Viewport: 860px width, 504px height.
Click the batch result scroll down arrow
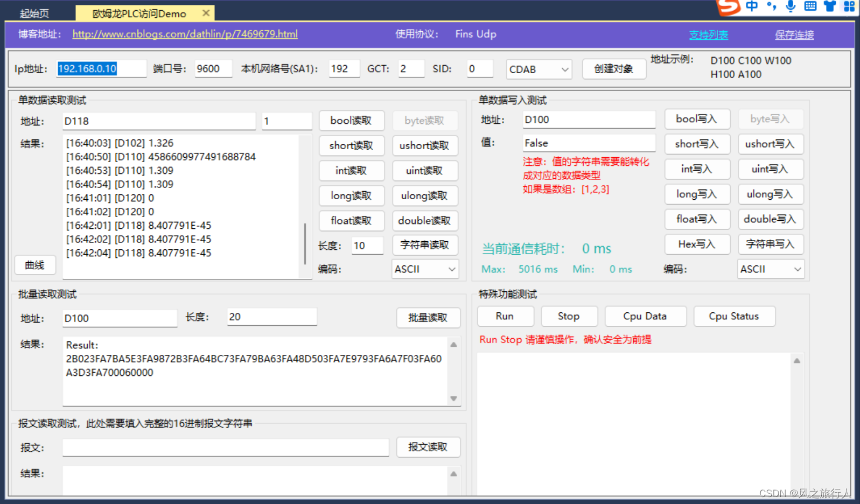click(454, 398)
